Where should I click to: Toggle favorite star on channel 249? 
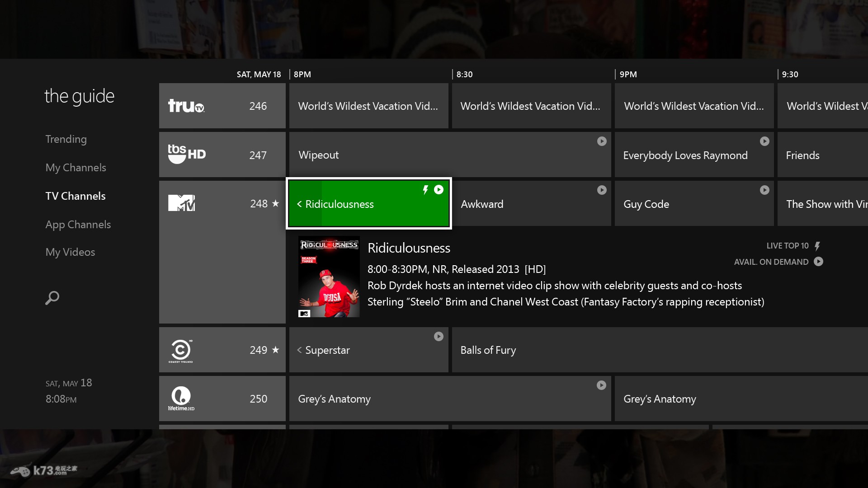click(x=275, y=350)
